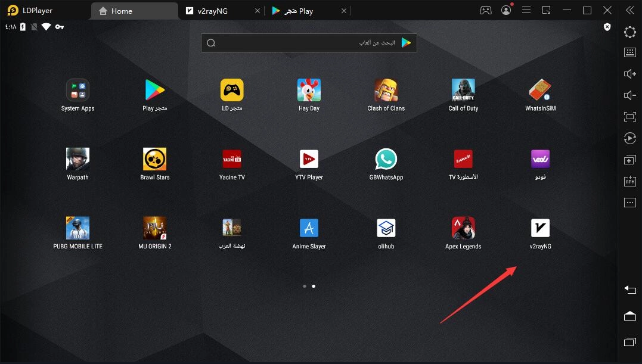Open the LD store app

click(232, 90)
